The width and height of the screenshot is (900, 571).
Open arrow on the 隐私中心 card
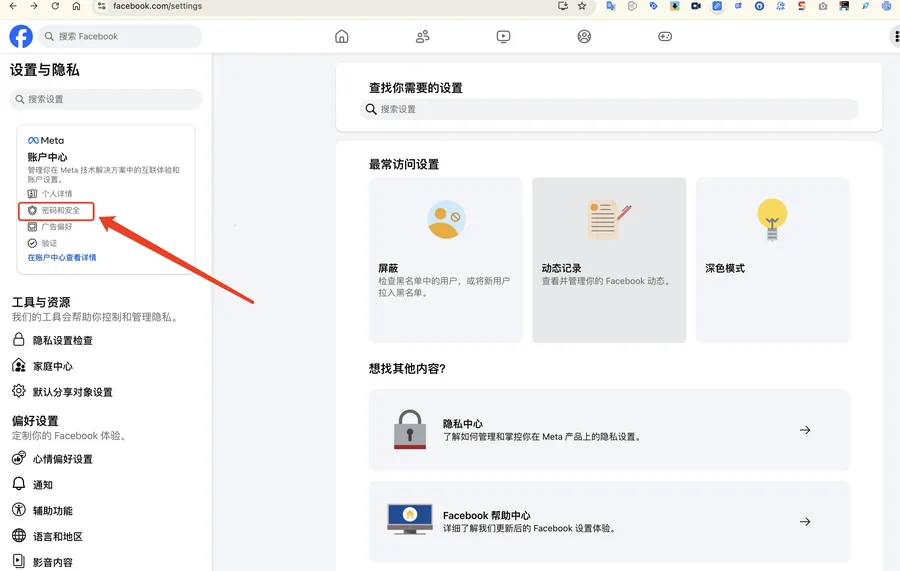coord(805,430)
